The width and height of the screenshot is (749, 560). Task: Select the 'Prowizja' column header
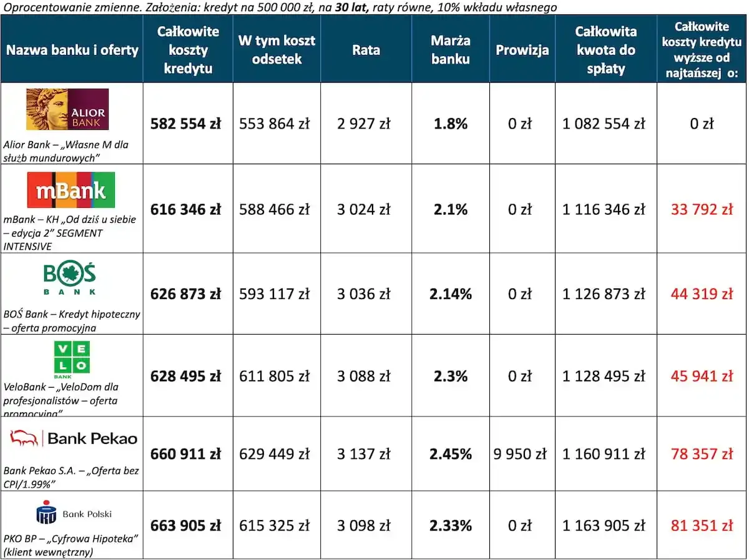(522, 50)
